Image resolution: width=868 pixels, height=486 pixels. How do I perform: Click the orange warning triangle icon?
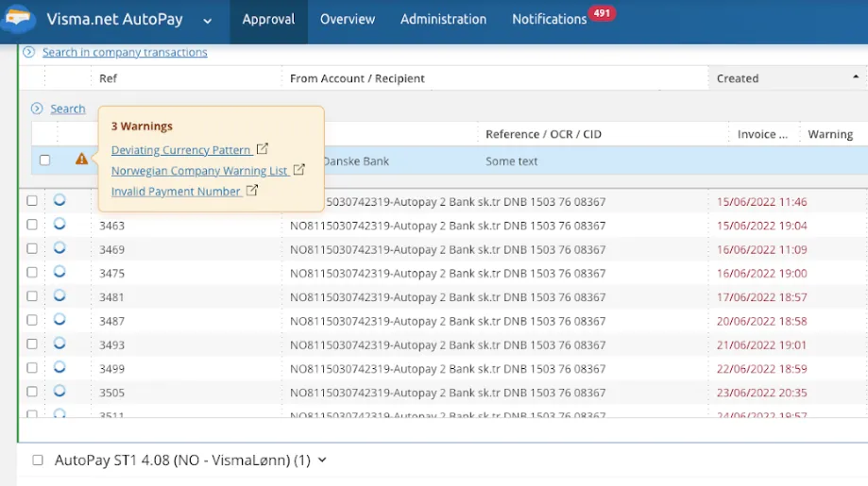[81, 159]
